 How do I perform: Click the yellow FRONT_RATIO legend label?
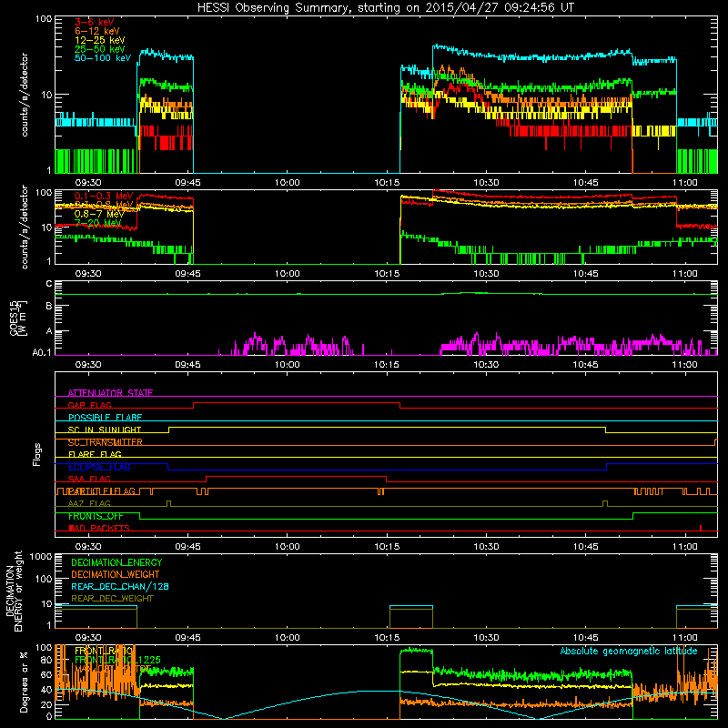104,651
